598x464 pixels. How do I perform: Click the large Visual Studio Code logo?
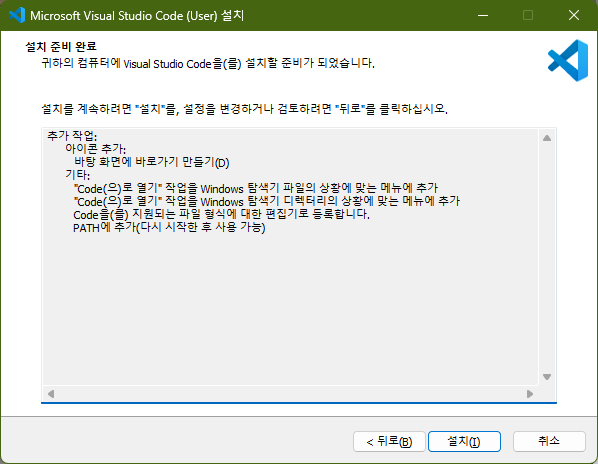[x=568, y=61]
